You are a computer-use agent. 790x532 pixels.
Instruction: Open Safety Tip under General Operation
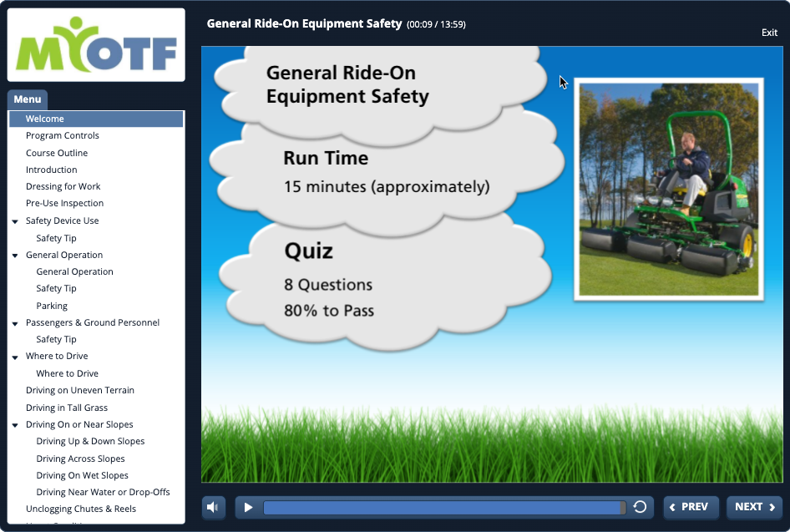pyautogui.click(x=57, y=288)
